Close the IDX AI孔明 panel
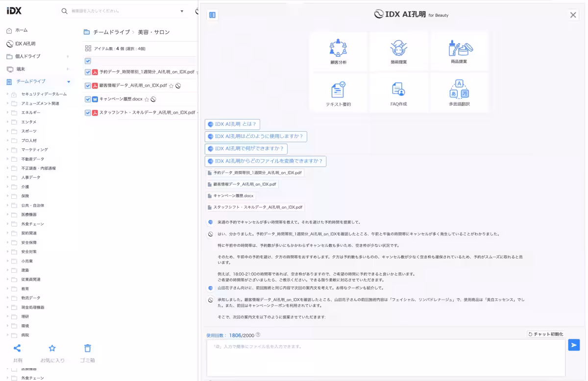588x381 pixels. [573, 15]
